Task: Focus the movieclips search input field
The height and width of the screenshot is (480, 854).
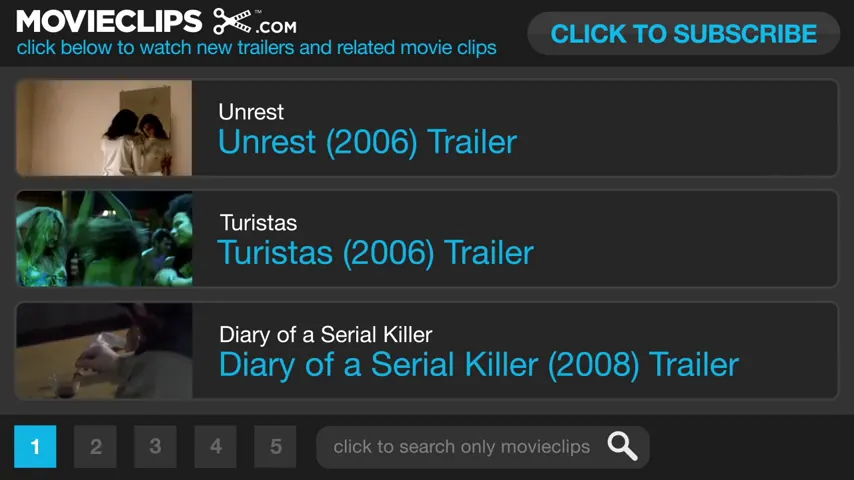Action: tap(461, 446)
